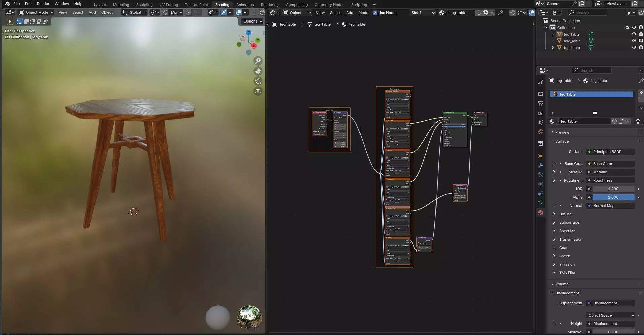Switch to orthographic grid view icon
Screen dimensions: 644x335
258,91
